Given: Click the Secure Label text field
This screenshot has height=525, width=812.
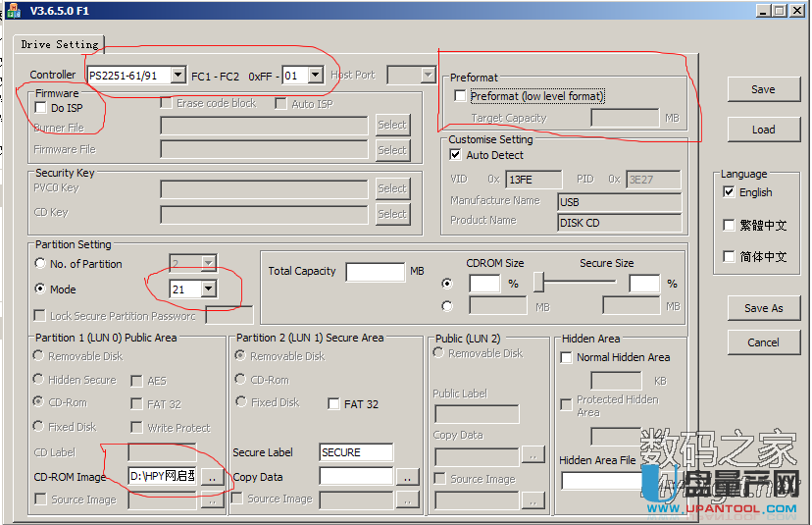Looking at the screenshot, I should pyautogui.click(x=356, y=452).
